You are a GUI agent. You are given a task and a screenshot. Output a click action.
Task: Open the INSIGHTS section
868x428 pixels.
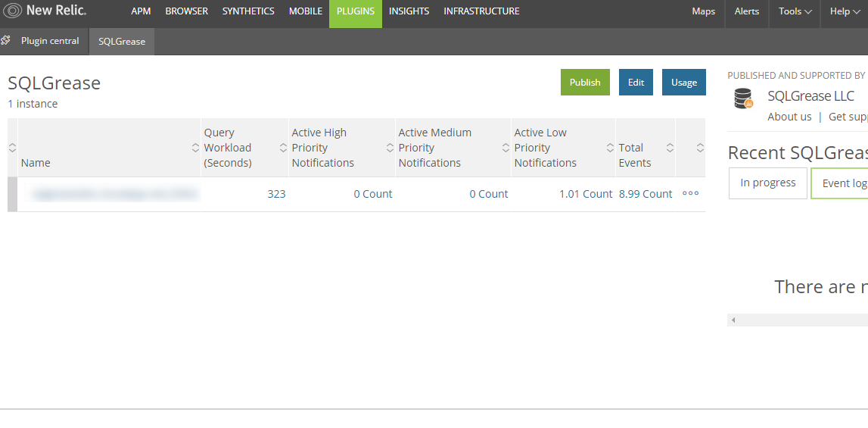409,11
